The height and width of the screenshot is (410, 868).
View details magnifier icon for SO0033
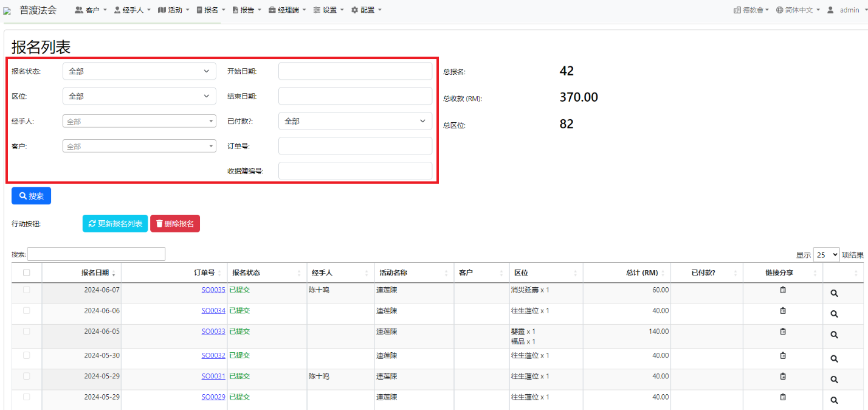pyautogui.click(x=835, y=335)
